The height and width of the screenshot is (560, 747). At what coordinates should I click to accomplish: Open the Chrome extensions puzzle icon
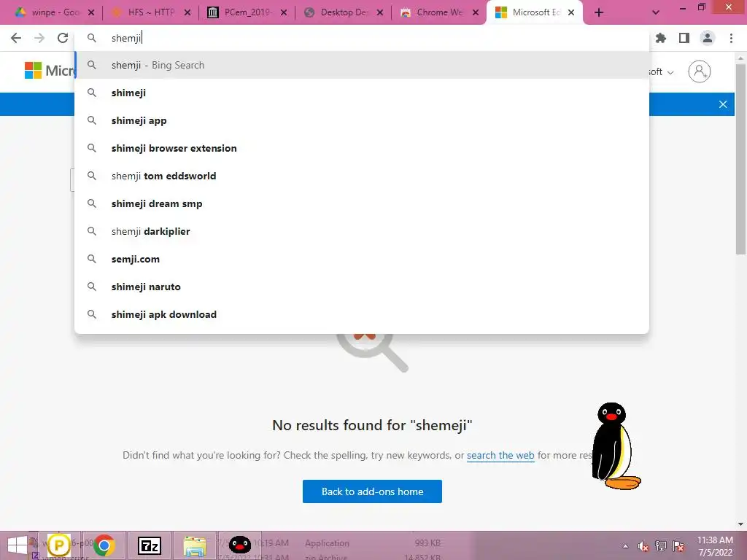pos(661,38)
